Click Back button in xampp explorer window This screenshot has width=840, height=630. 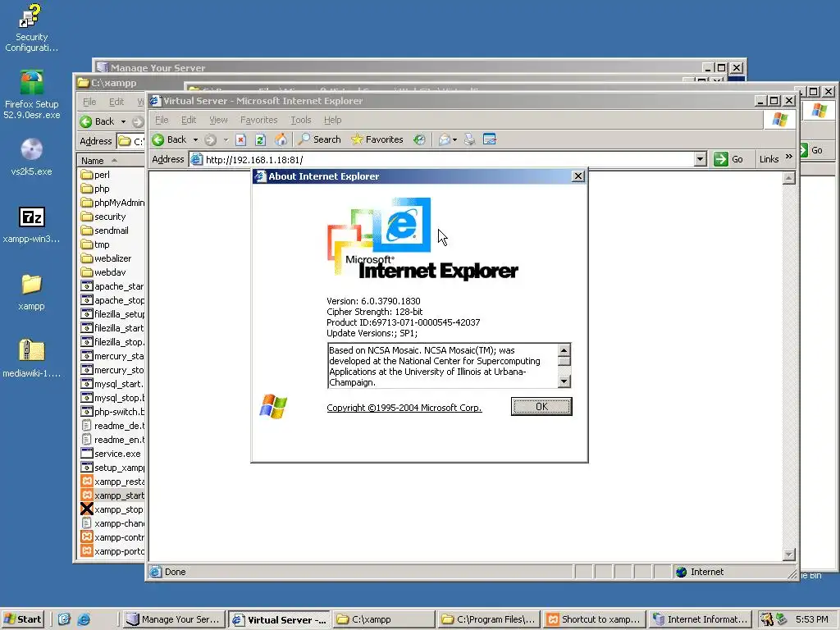(x=97, y=121)
